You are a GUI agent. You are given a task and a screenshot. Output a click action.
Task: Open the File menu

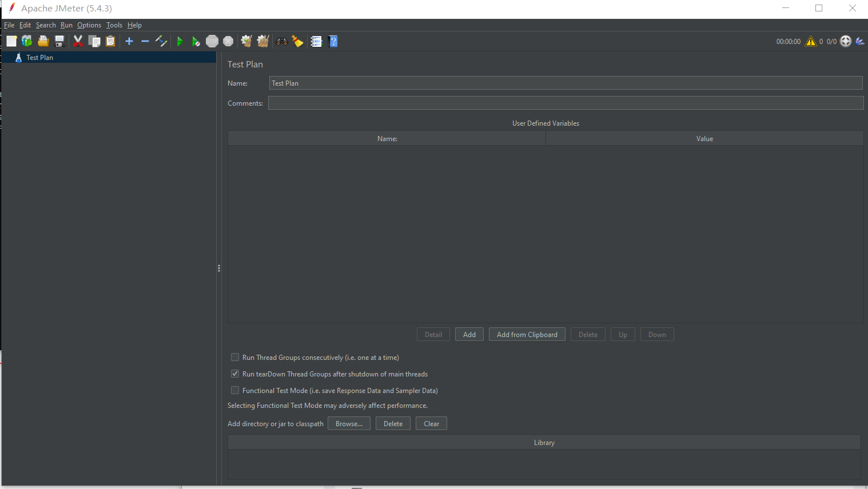tap(9, 25)
